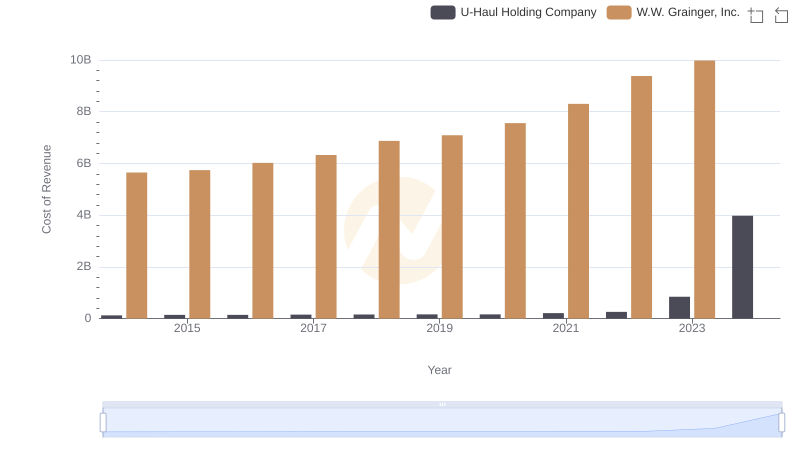Viewport: 800px width, 461px height.
Task: Click the 2021 x-axis label
Action: 566,328
